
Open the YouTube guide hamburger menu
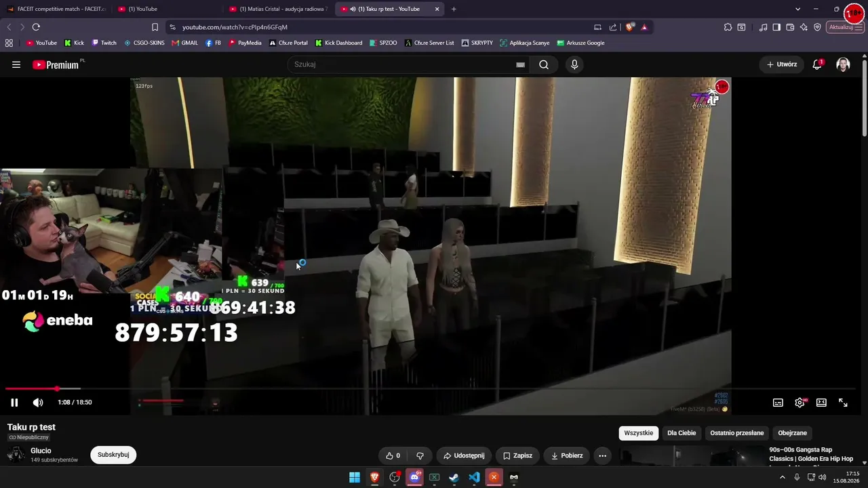(x=16, y=64)
